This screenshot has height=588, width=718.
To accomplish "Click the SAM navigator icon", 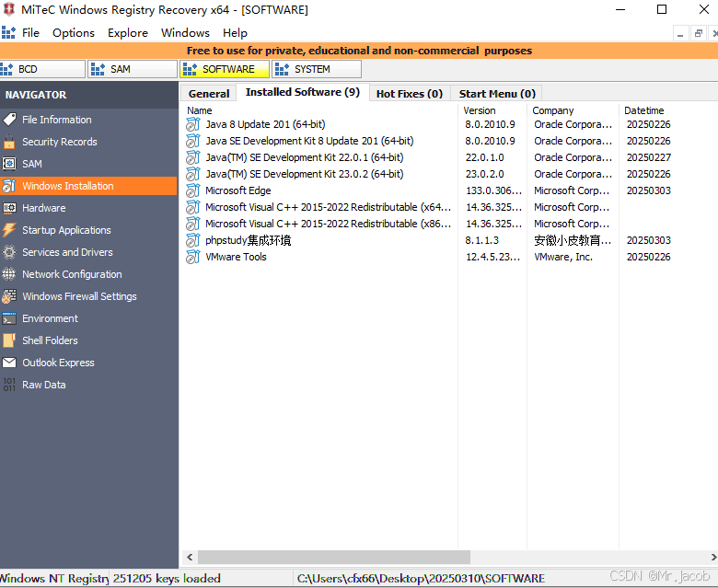I will pyautogui.click(x=9, y=164).
